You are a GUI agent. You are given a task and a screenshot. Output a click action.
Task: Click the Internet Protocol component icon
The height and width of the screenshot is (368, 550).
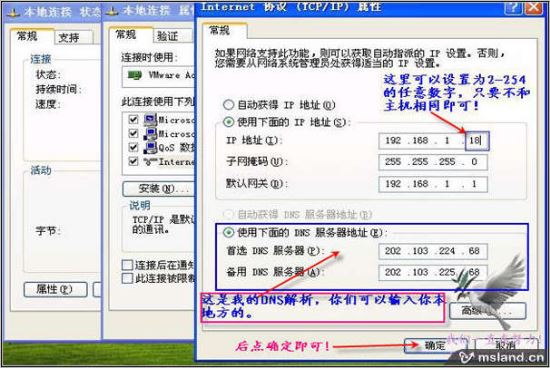tap(150, 161)
